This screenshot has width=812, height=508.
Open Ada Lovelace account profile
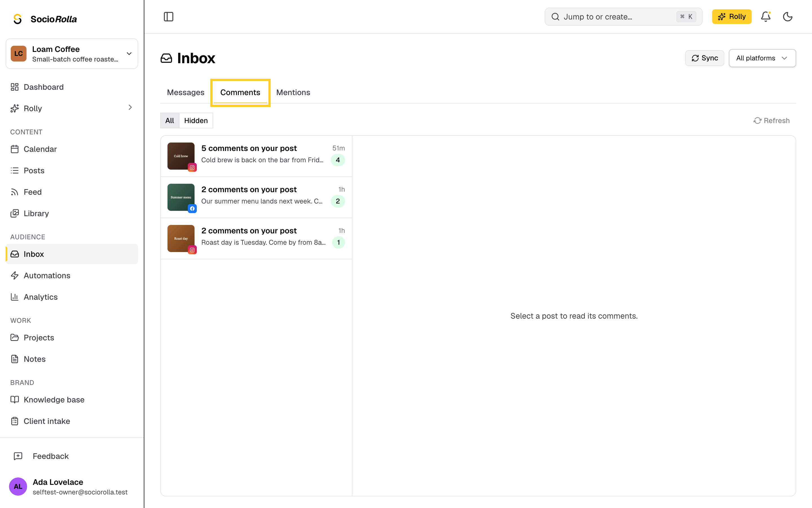click(x=72, y=487)
